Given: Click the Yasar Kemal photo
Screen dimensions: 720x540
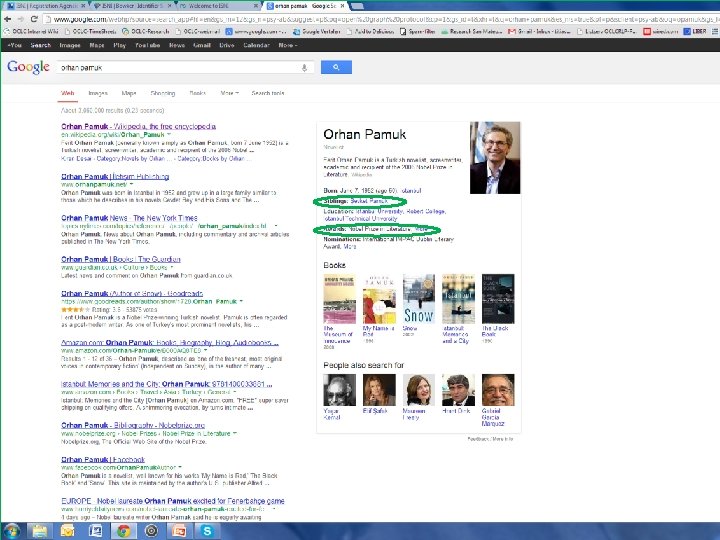Looking at the screenshot, I should (x=339, y=390).
